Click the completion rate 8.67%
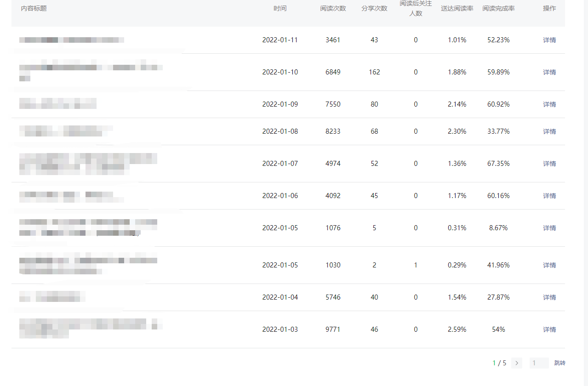Screen dimensions: 588x386 (x=498, y=228)
